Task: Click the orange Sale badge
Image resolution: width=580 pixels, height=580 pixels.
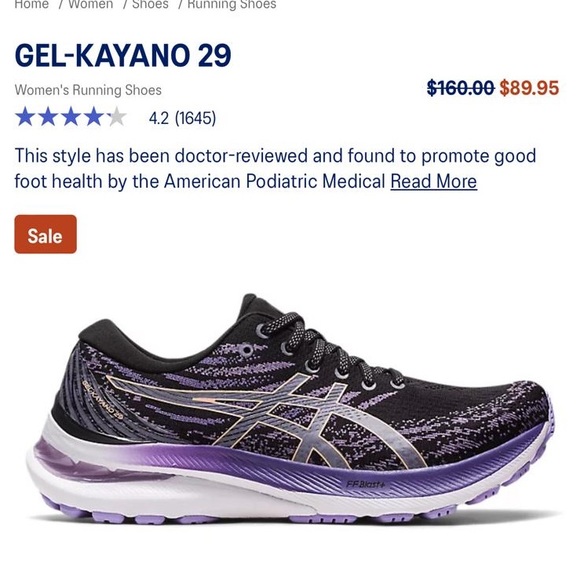Action: coord(45,234)
